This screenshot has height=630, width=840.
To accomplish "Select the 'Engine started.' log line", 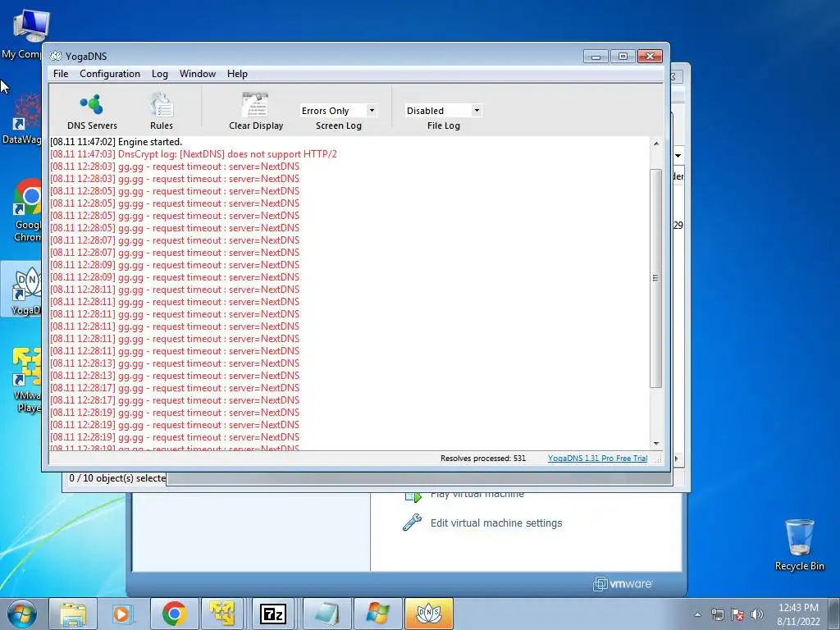I will point(116,142).
